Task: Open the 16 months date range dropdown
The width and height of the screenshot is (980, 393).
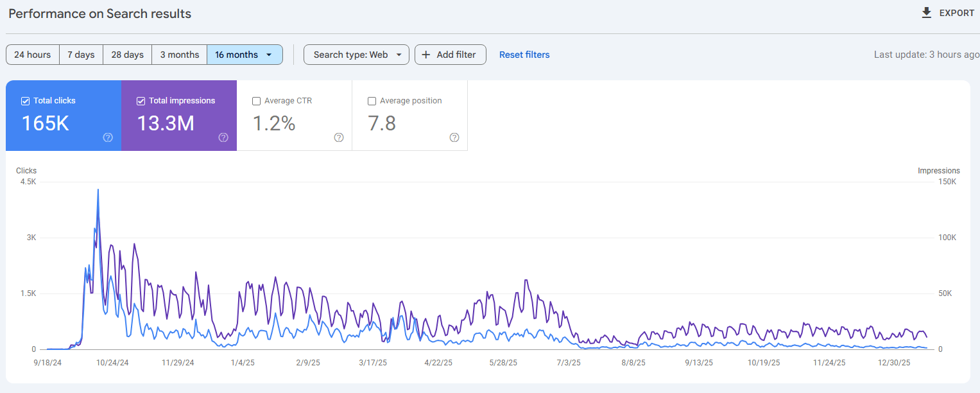Action: pyautogui.click(x=245, y=55)
